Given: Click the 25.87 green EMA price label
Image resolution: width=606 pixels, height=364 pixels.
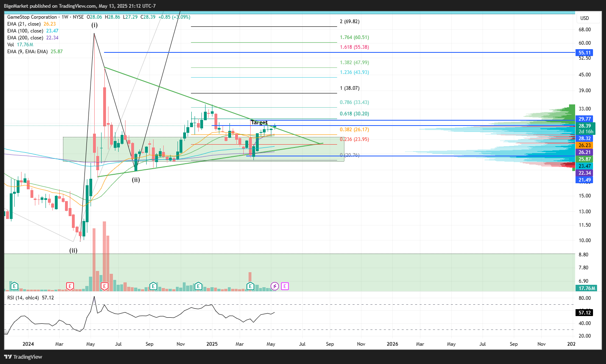Looking at the screenshot, I should click(x=584, y=159).
